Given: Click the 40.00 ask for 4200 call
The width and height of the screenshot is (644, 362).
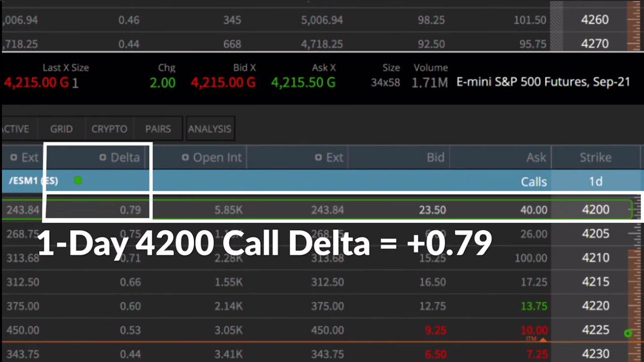Looking at the screenshot, I should [533, 210].
